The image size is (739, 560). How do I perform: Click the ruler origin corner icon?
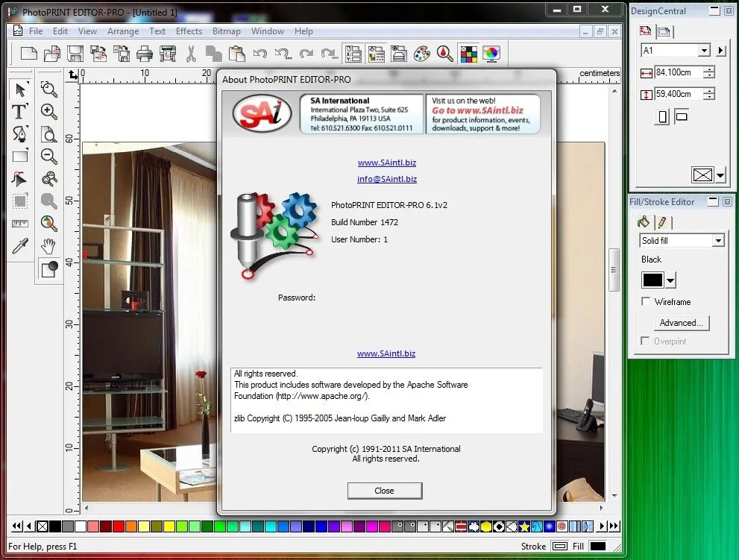click(72, 75)
